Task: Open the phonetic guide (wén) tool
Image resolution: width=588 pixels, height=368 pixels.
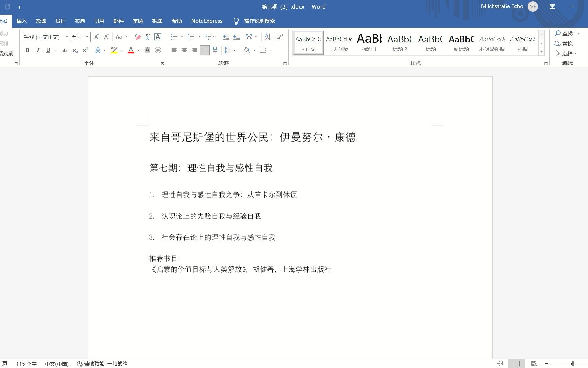Action: [147, 37]
